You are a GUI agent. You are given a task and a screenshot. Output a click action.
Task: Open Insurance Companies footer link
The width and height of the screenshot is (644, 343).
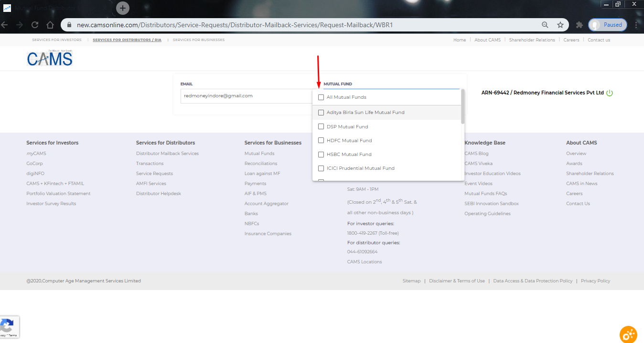(x=268, y=234)
